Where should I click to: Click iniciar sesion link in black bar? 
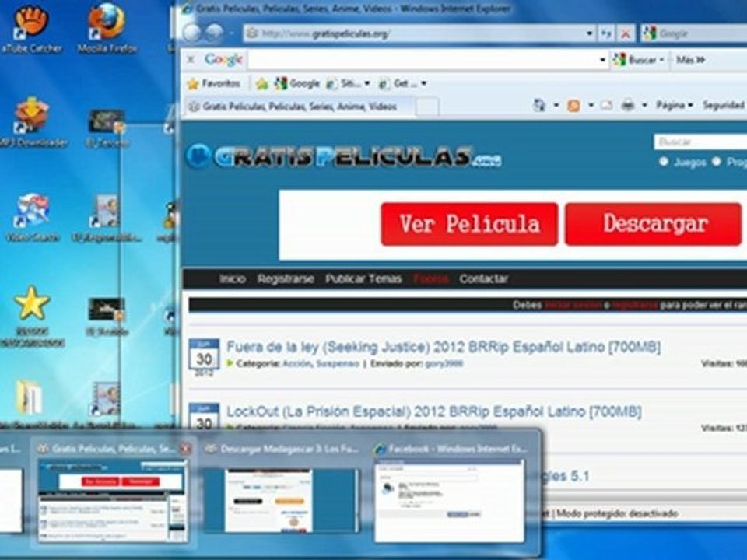[573, 305]
